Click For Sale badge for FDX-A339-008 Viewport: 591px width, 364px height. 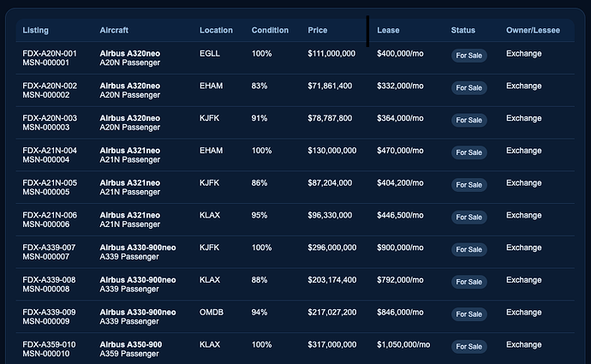point(469,282)
